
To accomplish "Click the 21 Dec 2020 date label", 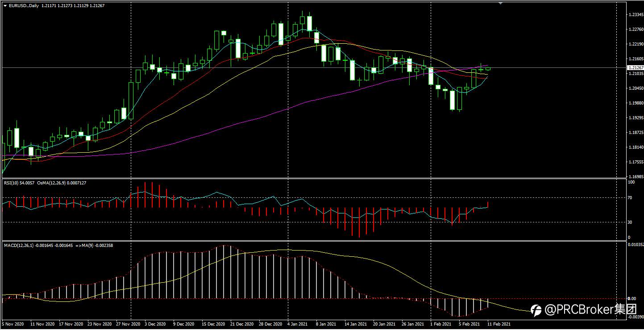I will click(x=242, y=324).
